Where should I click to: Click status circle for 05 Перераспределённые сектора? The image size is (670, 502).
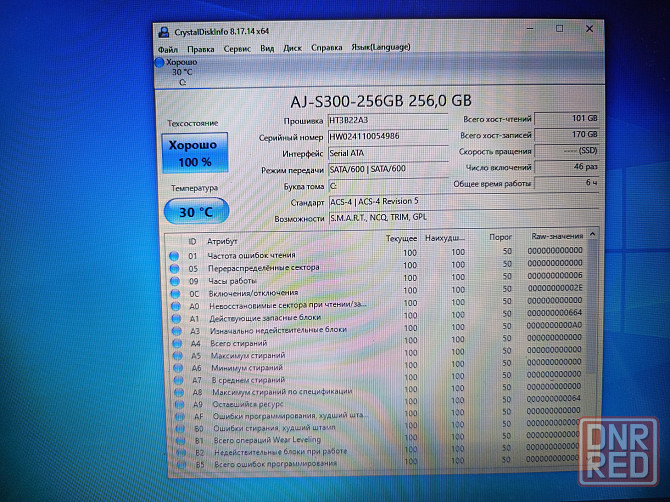click(174, 269)
